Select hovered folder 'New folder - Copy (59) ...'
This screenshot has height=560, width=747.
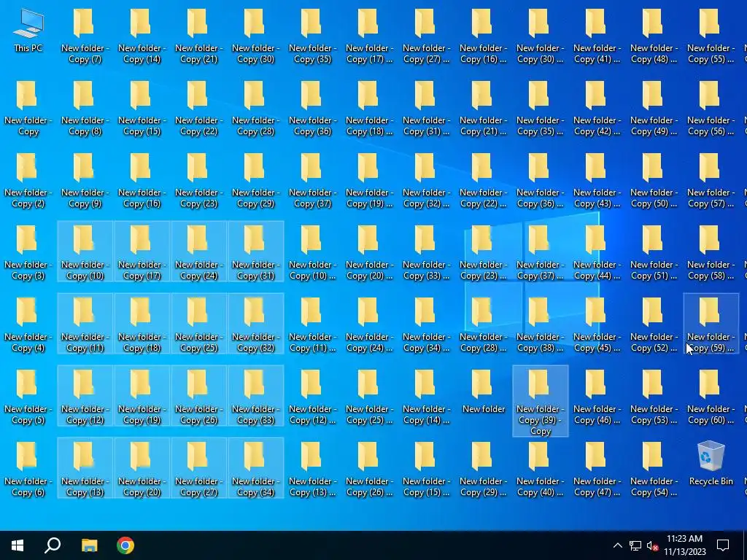(x=711, y=324)
